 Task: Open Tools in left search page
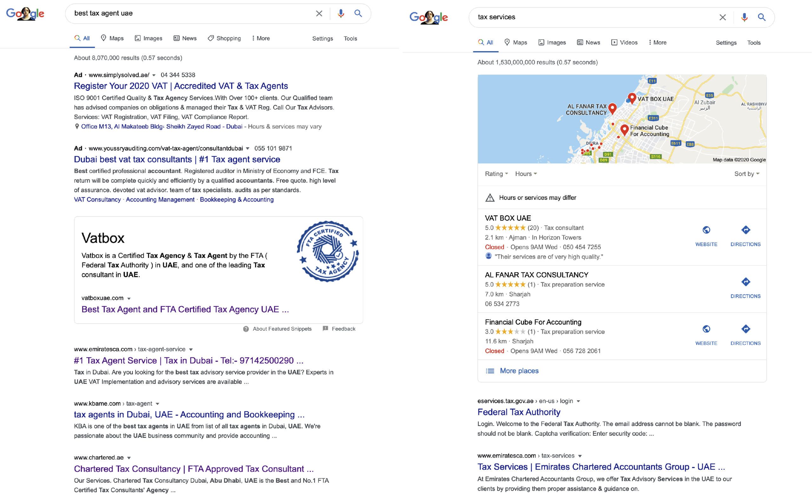350,38
